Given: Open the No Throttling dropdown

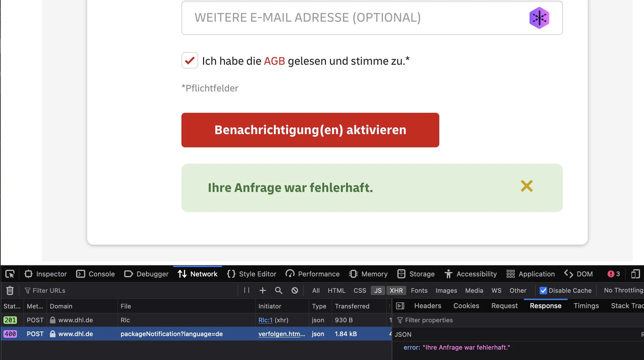Looking at the screenshot, I should point(623,290).
